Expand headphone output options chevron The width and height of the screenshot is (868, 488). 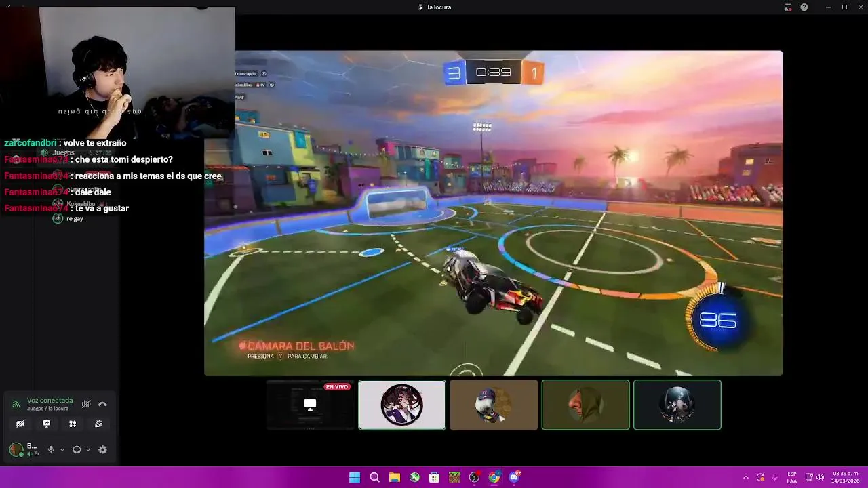click(88, 449)
